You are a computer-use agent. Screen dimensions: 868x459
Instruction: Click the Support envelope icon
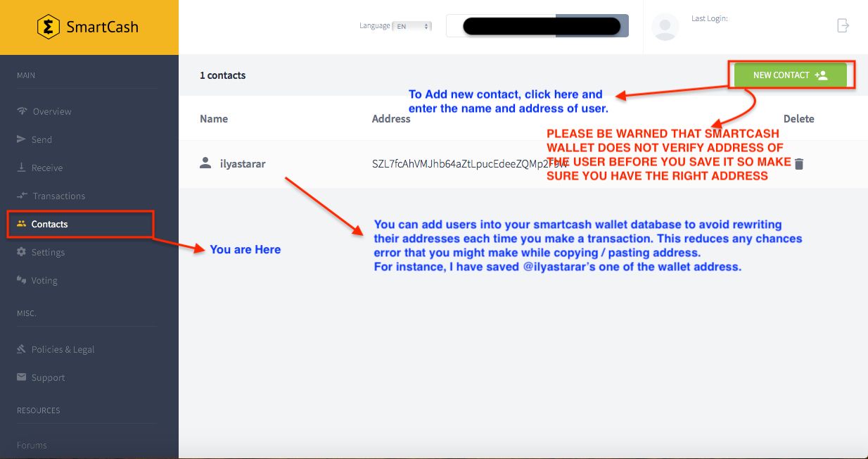[x=21, y=377]
